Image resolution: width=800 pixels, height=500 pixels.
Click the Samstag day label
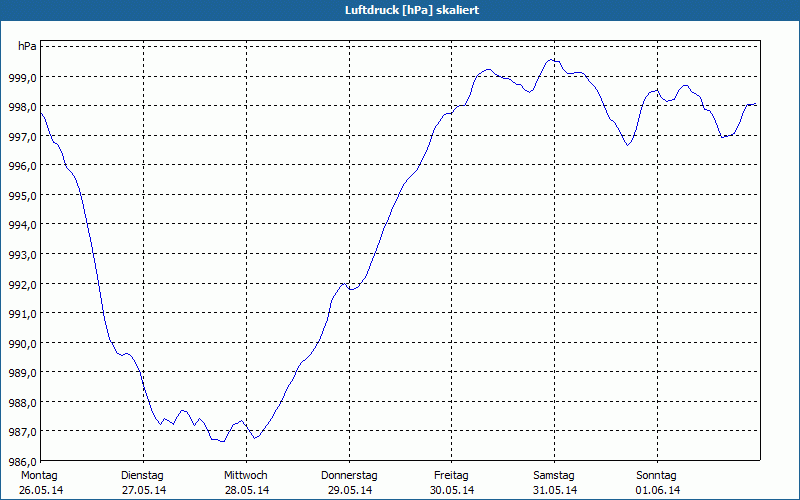554,476
